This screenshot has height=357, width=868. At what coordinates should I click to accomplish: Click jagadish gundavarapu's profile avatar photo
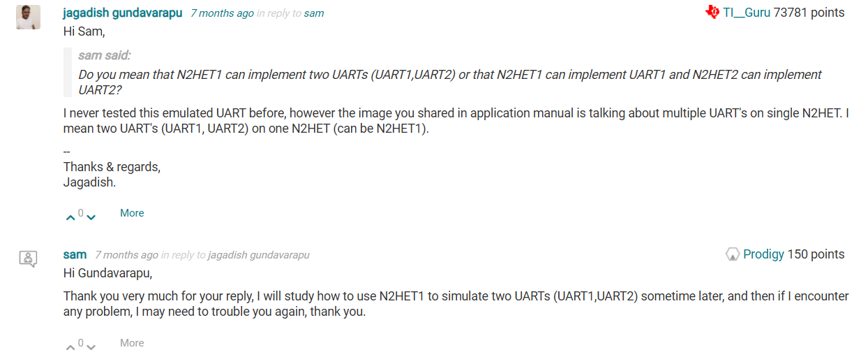click(x=28, y=17)
